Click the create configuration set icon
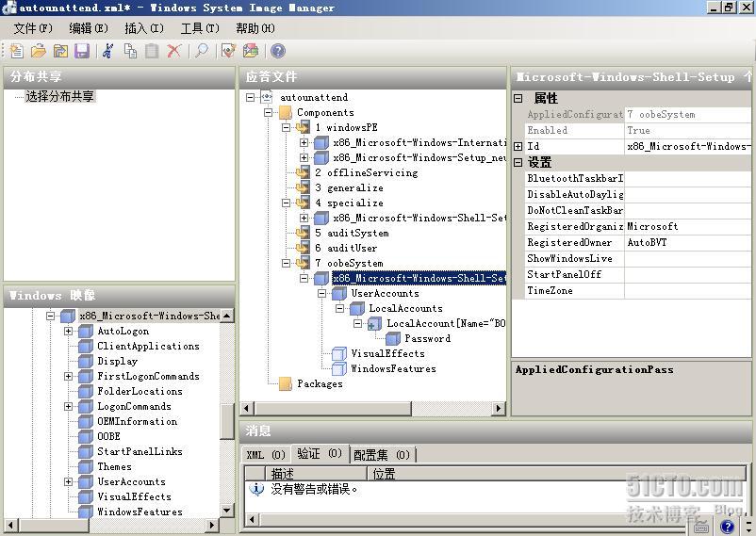This screenshot has width=756, height=536. 251,51
